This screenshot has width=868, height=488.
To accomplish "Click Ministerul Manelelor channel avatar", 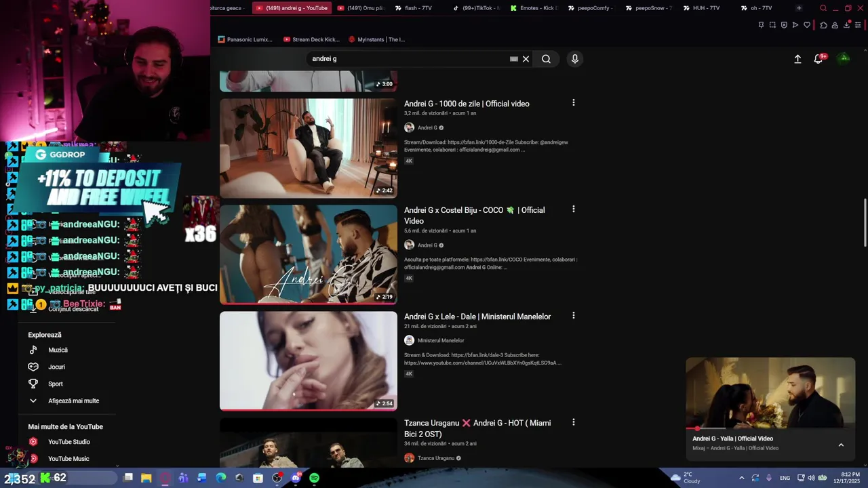I will [x=409, y=340].
